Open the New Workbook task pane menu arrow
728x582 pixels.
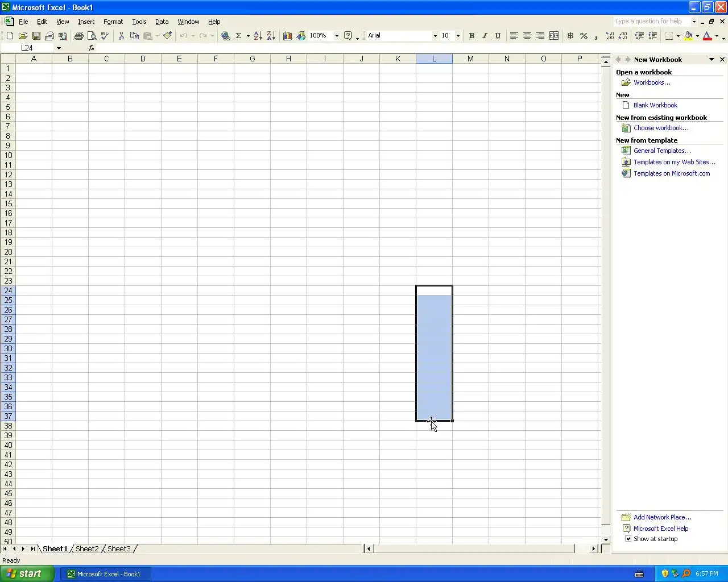tap(712, 60)
